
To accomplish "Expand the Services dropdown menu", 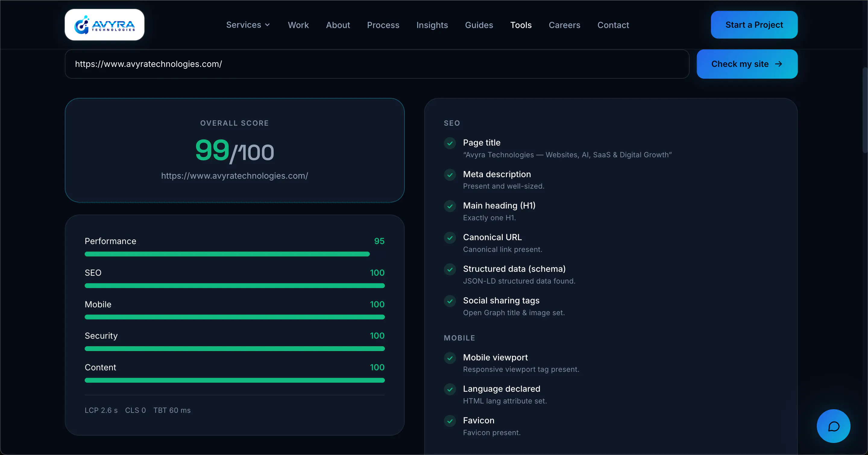I will (248, 25).
